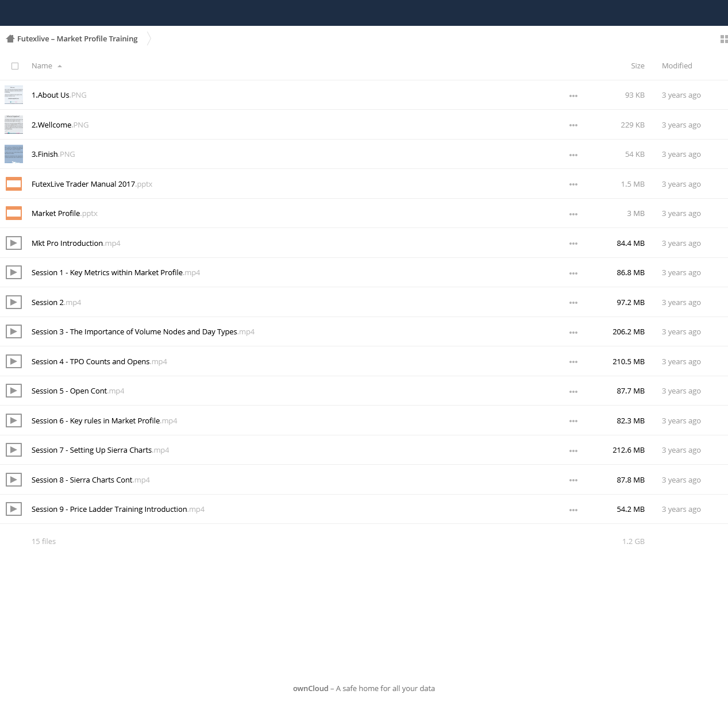Play Session 7 - Setting Up Sierra Charts
Image resolution: width=728 pixels, height=706 pixels.
coord(101,450)
